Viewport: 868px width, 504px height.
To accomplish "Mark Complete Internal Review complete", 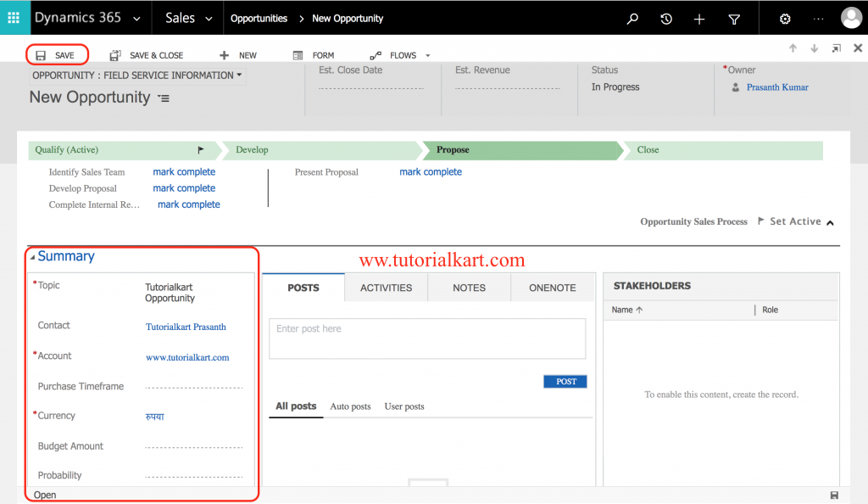I will [x=189, y=204].
